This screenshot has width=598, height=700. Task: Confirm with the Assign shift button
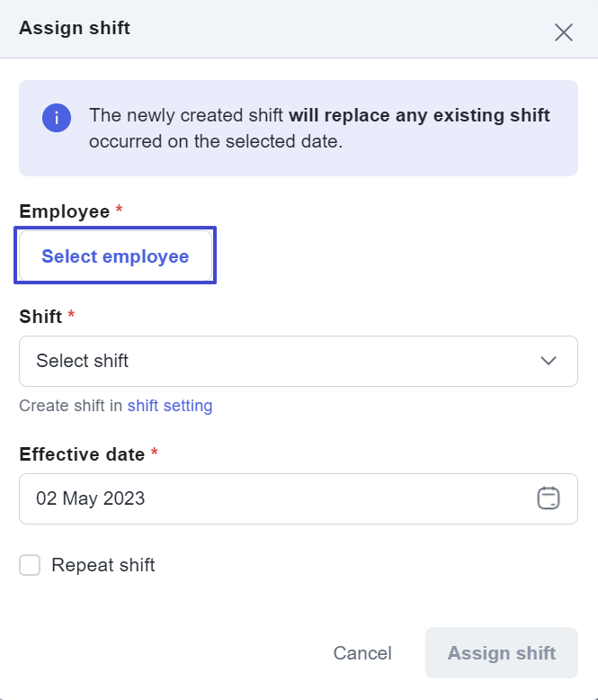[x=502, y=652]
